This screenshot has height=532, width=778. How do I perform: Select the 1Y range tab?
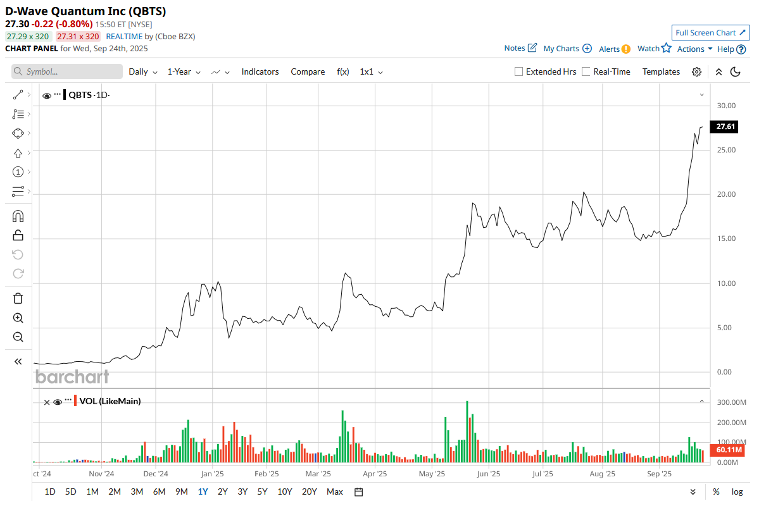[x=203, y=492]
